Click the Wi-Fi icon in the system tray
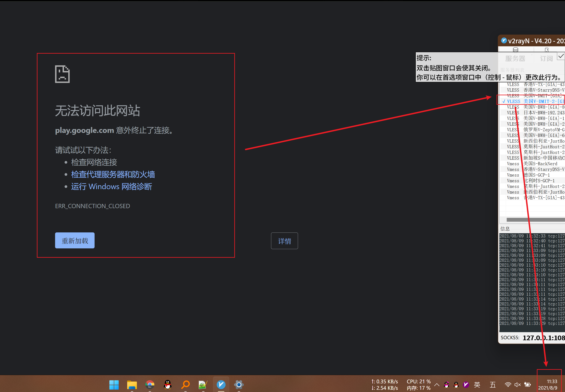Viewport: 565px width, 392px height. (508, 385)
